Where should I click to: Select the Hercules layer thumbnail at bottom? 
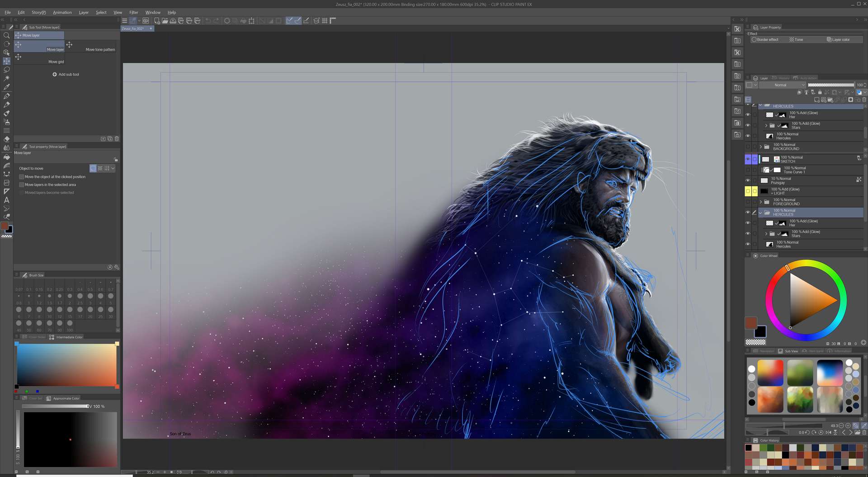click(x=770, y=245)
